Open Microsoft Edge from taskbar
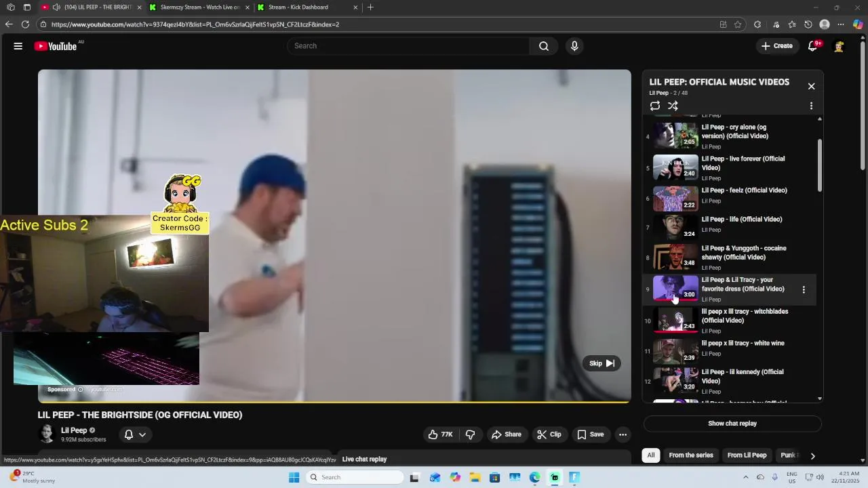The height and width of the screenshot is (488, 868). tap(535, 477)
